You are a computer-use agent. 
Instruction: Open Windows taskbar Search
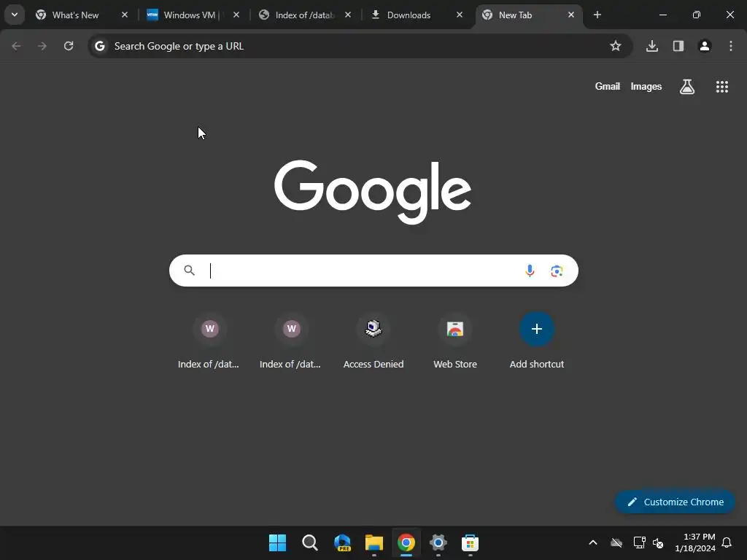(x=309, y=542)
